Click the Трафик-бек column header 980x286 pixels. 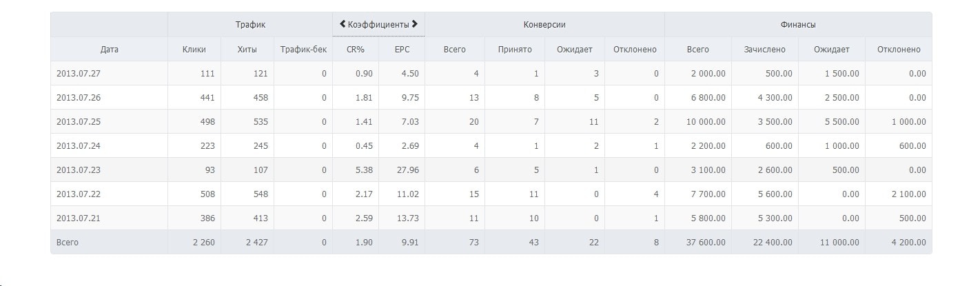pyautogui.click(x=303, y=50)
